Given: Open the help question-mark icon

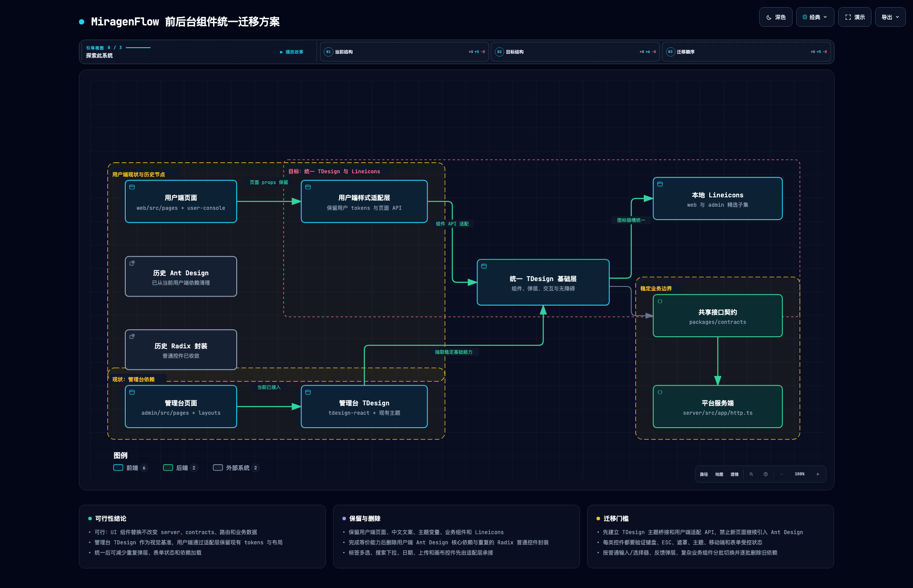Looking at the screenshot, I should [765, 474].
